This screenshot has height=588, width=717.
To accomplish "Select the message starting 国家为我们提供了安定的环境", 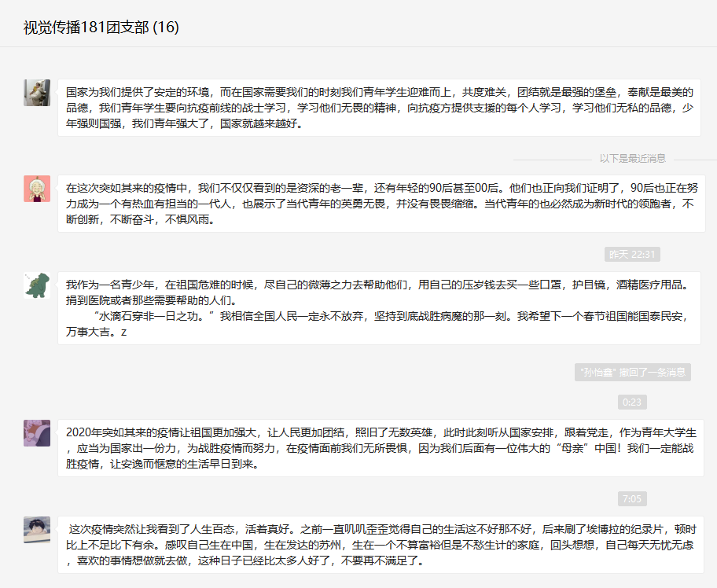I will [379, 108].
